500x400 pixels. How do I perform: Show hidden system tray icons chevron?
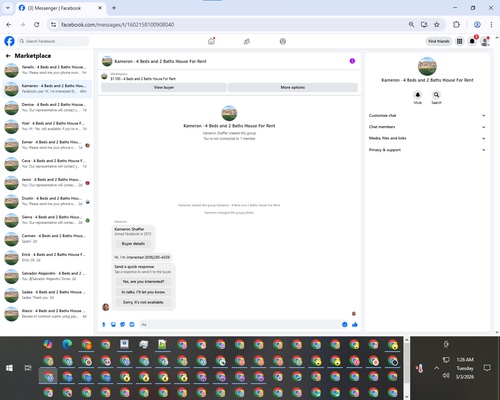tap(436, 368)
